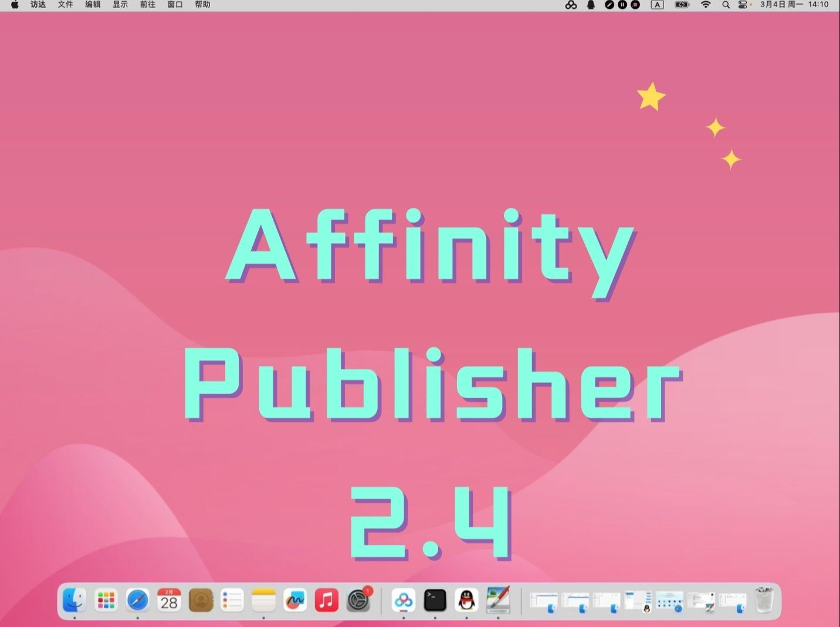This screenshot has height=627, width=840.
Task: Open Baidu Netdisk in the Dock
Action: point(404,600)
